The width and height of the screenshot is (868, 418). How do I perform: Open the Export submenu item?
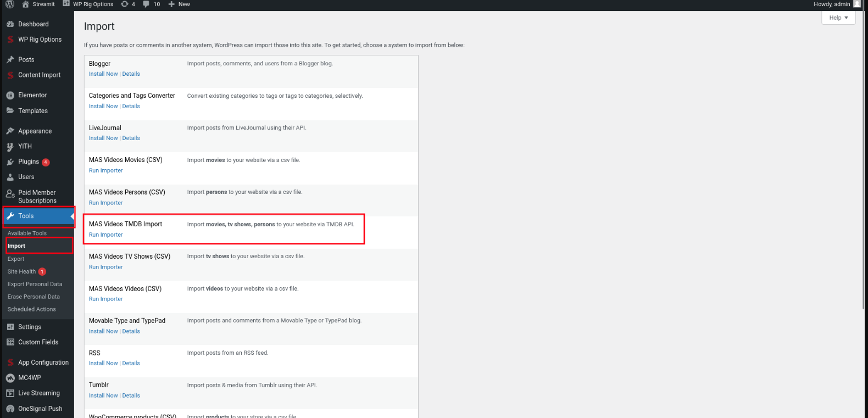tap(16, 259)
